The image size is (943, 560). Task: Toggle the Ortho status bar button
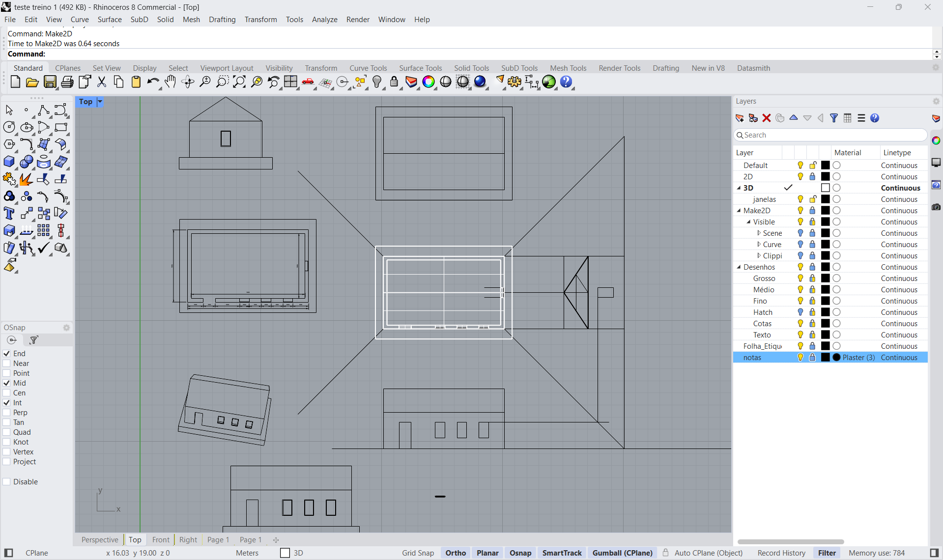coord(456,553)
